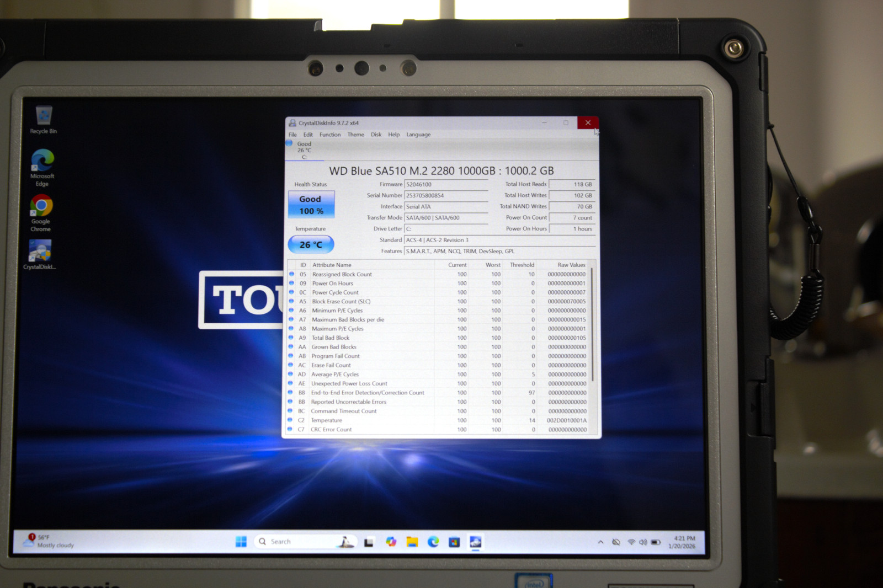Launch Microsoft Edge from the desktop
Screen dimensions: 883x588
[42, 168]
